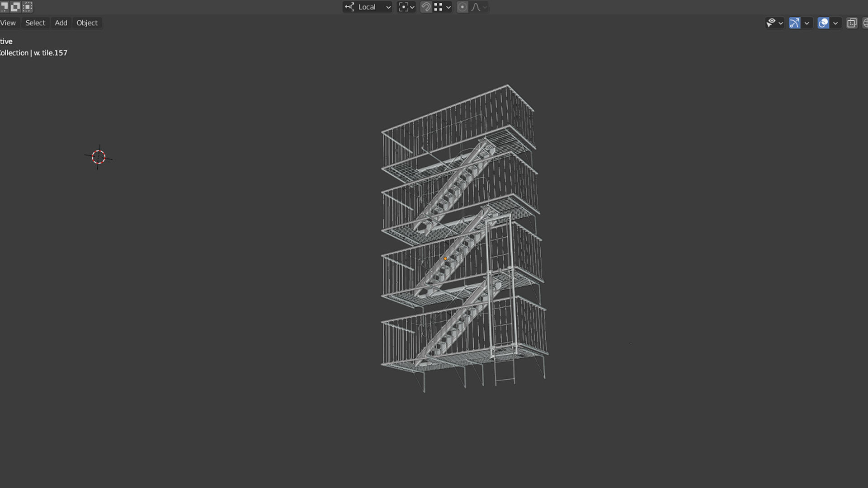
Task: Select the intersect selection mode icon
Action: (28, 7)
